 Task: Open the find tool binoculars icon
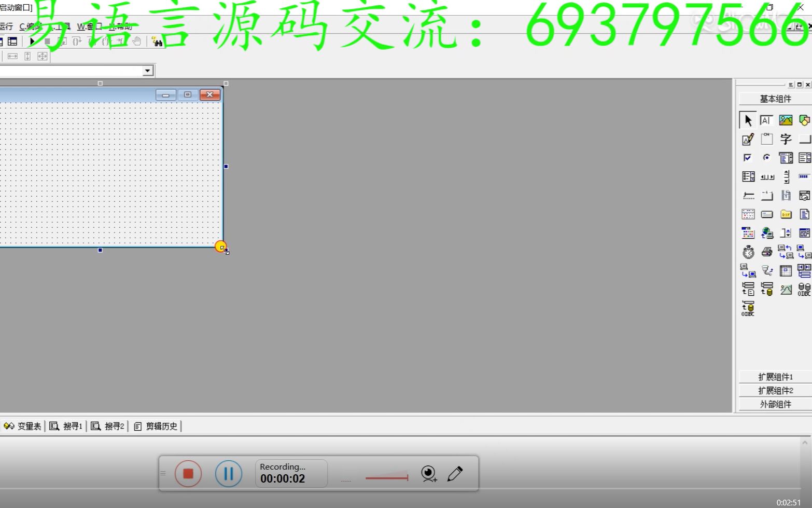157,42
